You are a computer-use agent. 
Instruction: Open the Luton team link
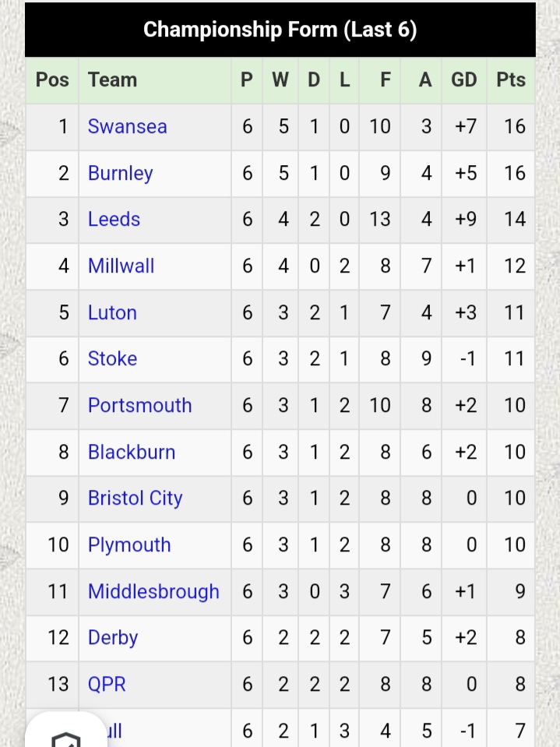(x=112, y=312)
